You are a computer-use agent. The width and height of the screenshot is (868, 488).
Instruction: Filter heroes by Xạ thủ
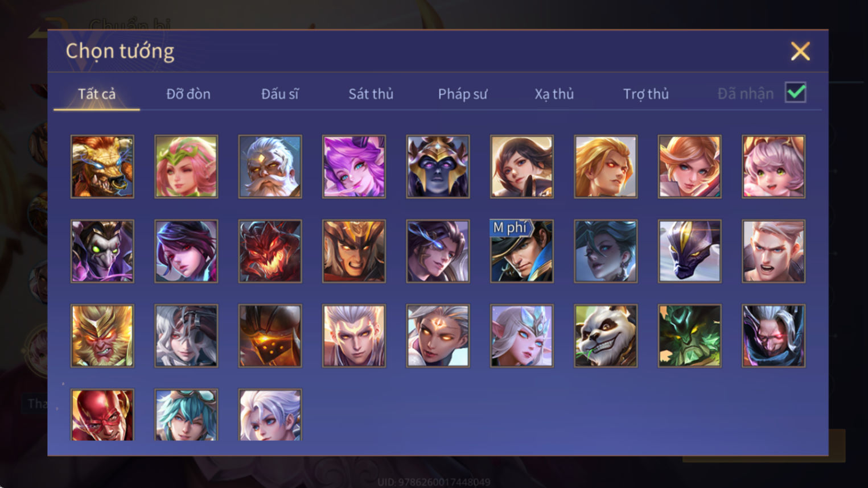coord(554,94)
